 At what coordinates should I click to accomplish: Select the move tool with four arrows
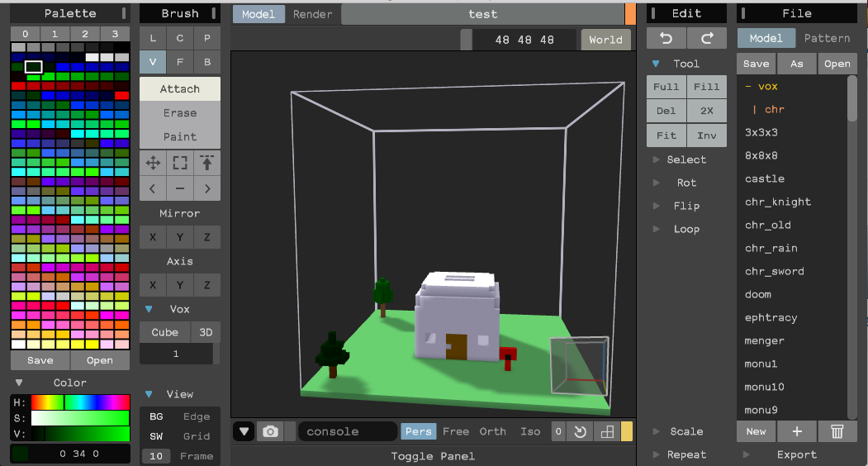coord(153,164)
